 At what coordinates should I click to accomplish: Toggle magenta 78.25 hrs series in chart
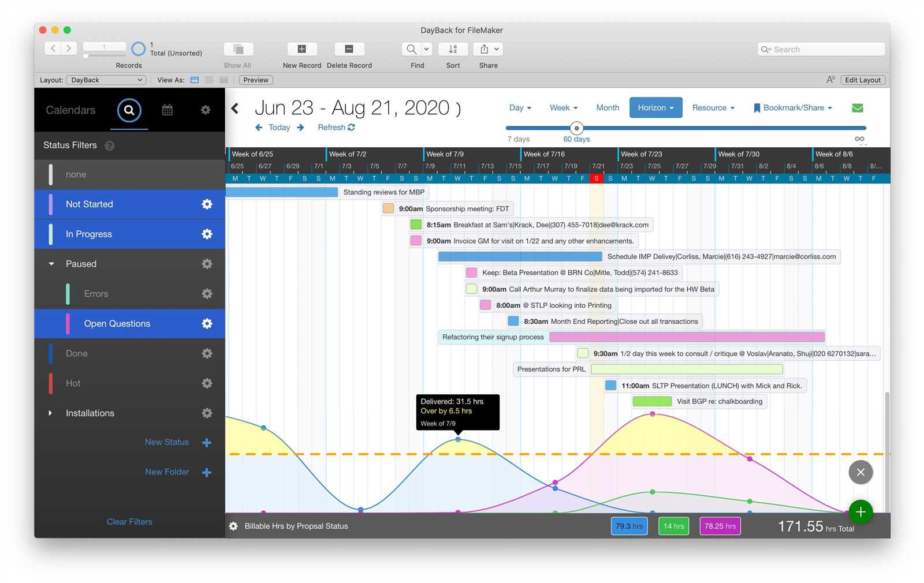(x=720, y=526)
